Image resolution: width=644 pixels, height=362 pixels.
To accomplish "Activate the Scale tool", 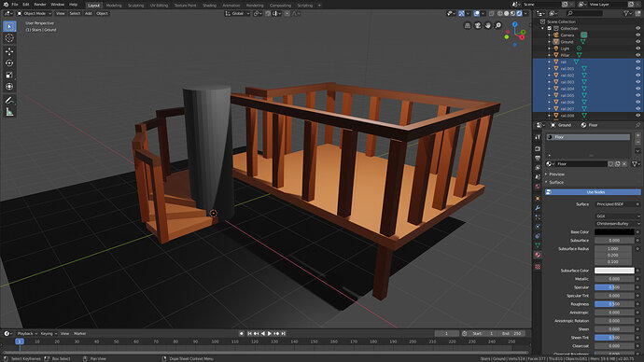I will (9, 75).
